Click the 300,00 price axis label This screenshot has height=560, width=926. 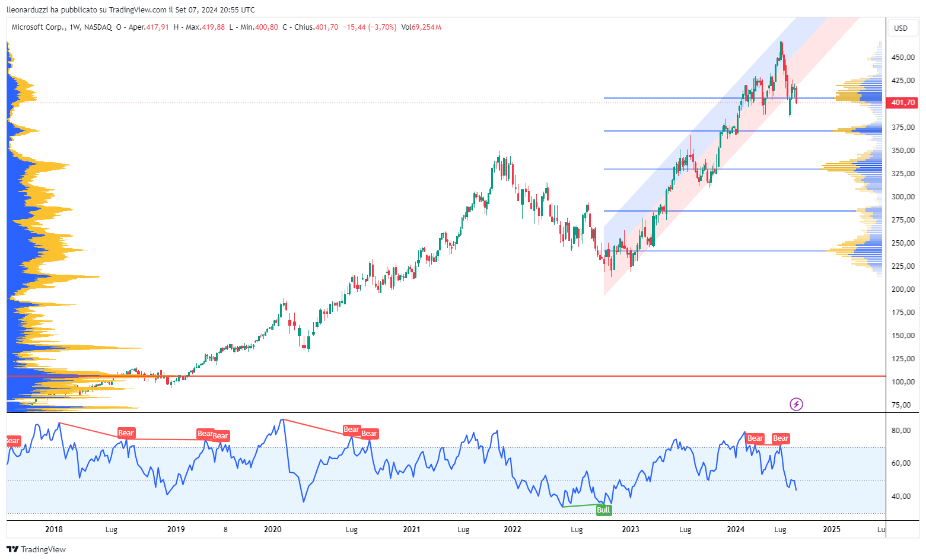pyautogui.click(x=902, y=197)
